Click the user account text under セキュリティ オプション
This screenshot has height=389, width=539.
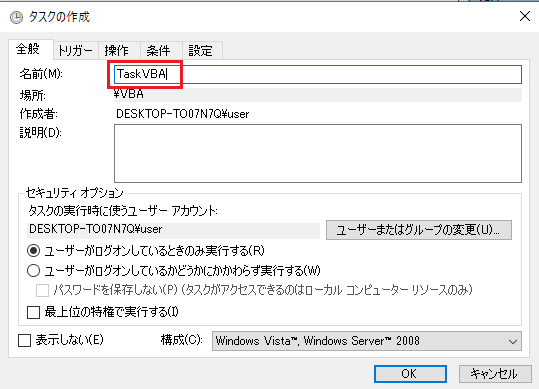pos(96,229)
